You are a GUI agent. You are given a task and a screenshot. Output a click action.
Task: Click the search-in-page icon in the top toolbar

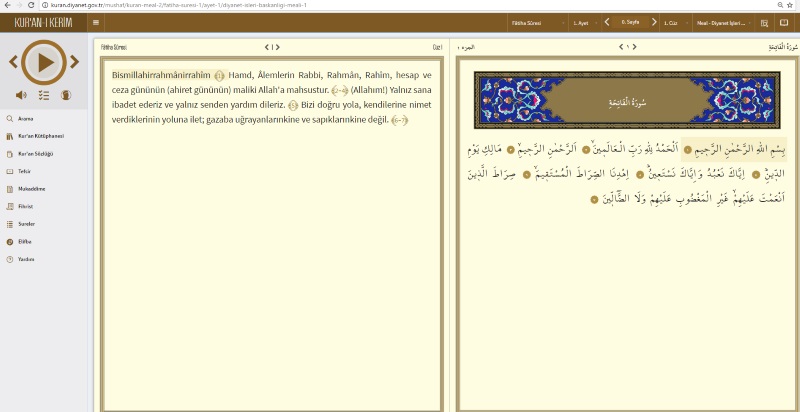pyautogui.click(x=765, y=22)
